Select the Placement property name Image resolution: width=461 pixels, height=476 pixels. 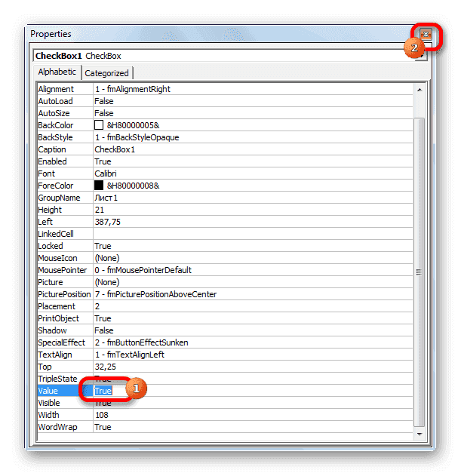[57, 306]
